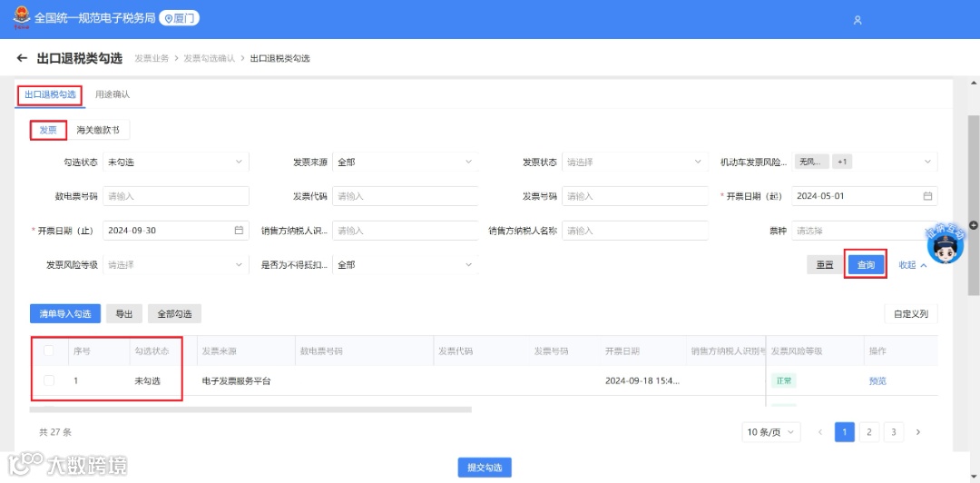Click the page vertical scrollbar
The image size is (980, 483).
pos(973,204)
